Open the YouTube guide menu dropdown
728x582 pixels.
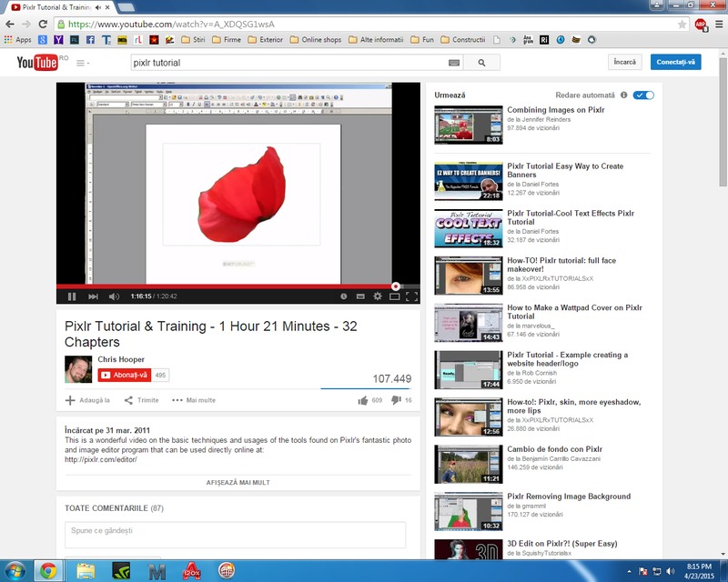[83, 63]
